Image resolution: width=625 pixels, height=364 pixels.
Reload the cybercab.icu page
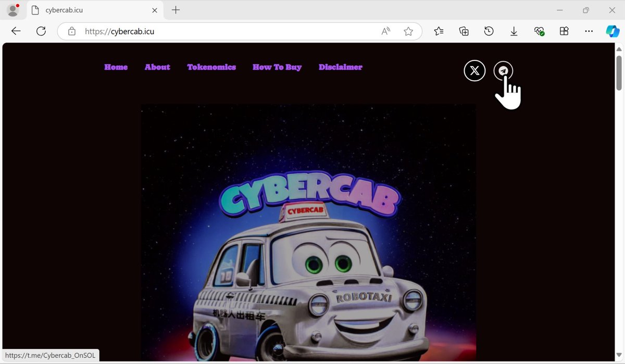(x=41, y=31)
